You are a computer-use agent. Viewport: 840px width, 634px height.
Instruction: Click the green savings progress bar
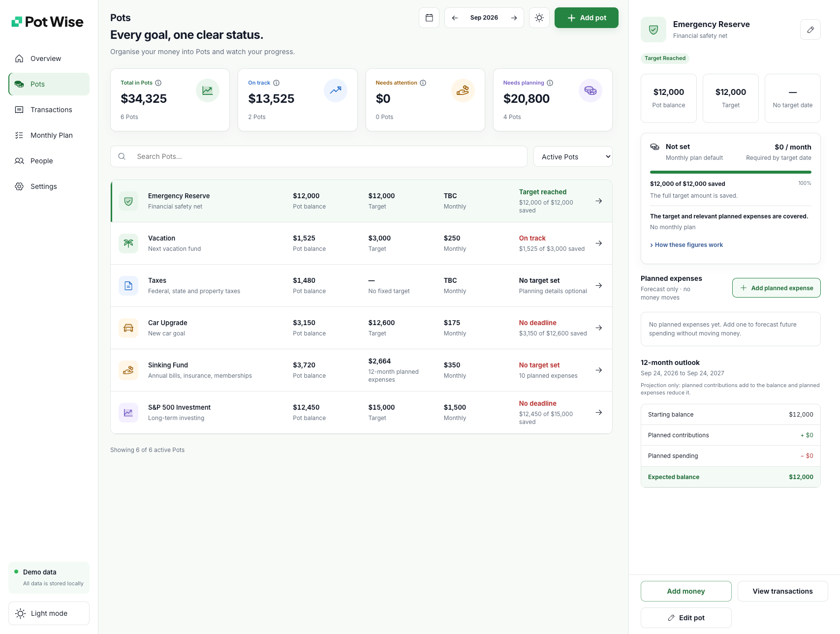tap(731, 172)
